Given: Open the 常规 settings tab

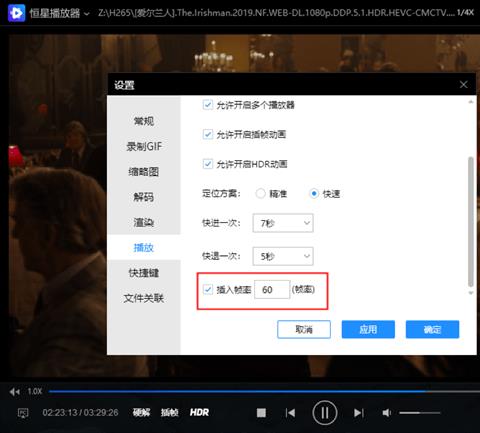Looking at the screenshot, I should coord(144,121).
